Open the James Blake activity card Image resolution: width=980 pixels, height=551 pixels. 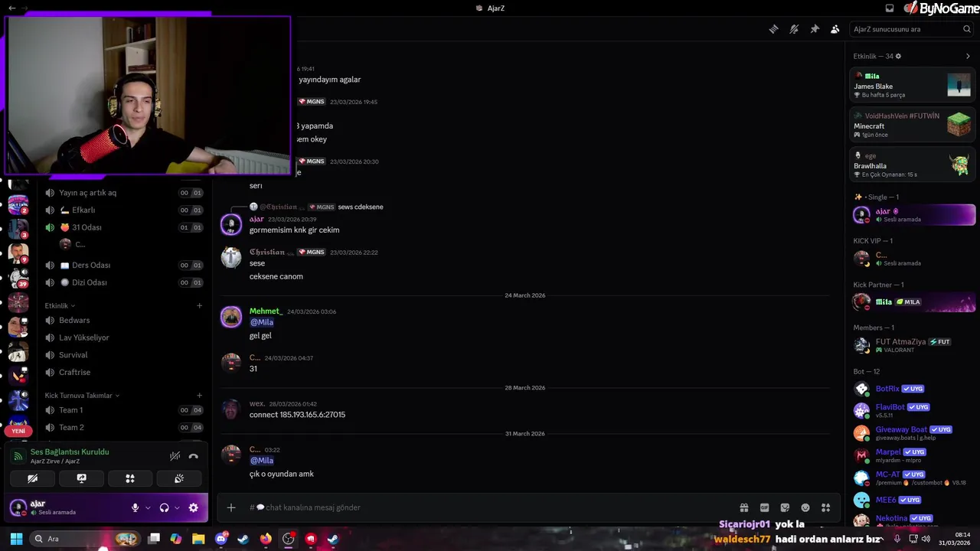point(913,84)
